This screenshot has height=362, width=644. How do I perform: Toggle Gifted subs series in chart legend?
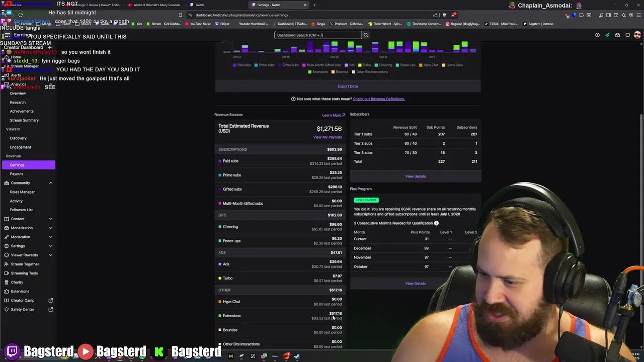click(x=289, y=65)
